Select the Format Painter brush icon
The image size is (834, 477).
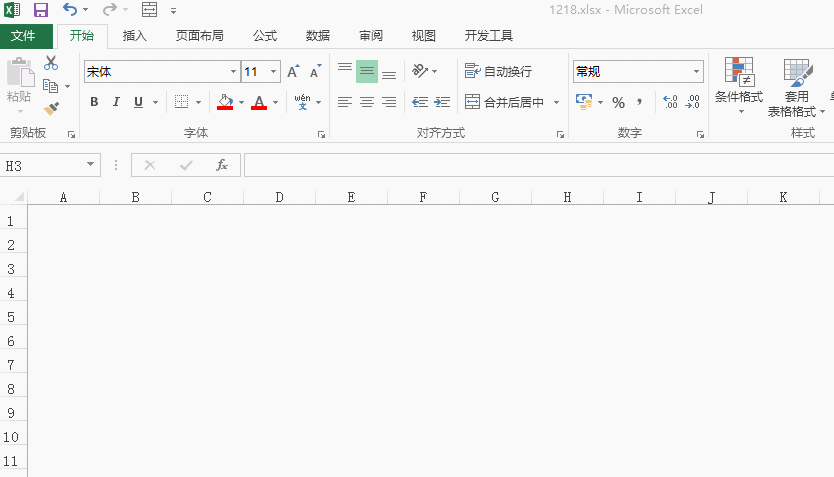tap(51, 108)
